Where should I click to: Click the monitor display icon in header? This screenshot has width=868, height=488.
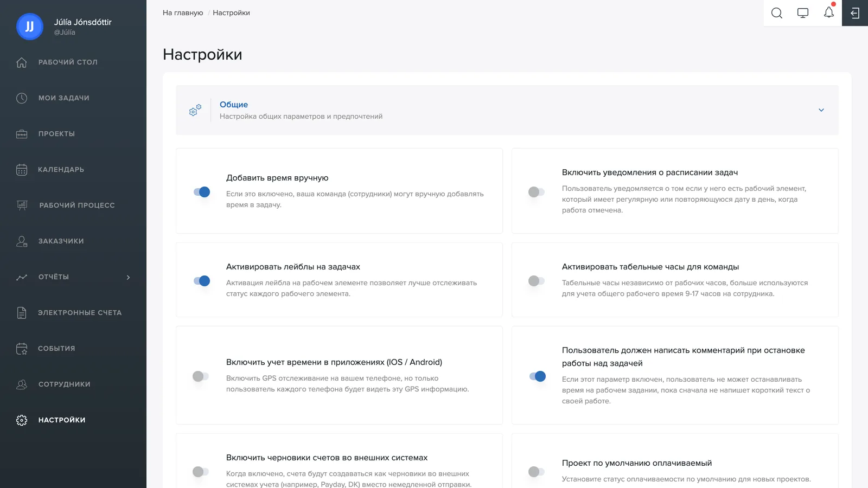coord(803,13)
